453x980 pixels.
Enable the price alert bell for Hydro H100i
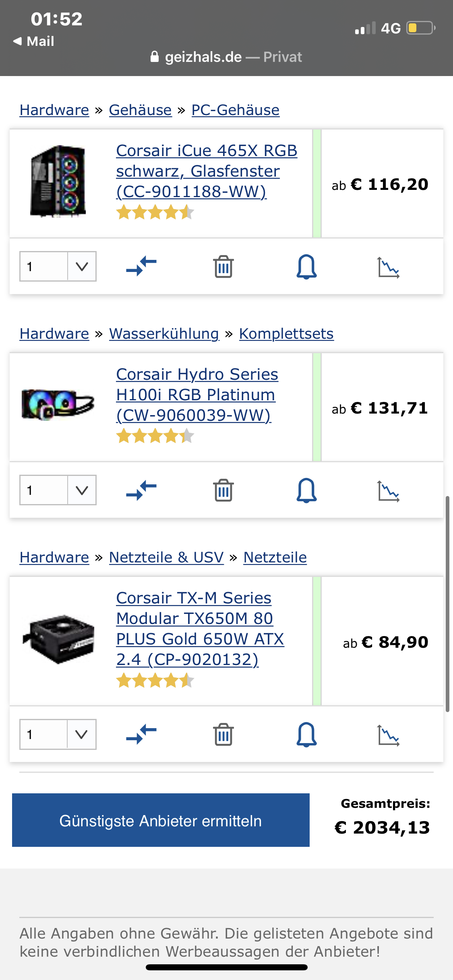306,490
